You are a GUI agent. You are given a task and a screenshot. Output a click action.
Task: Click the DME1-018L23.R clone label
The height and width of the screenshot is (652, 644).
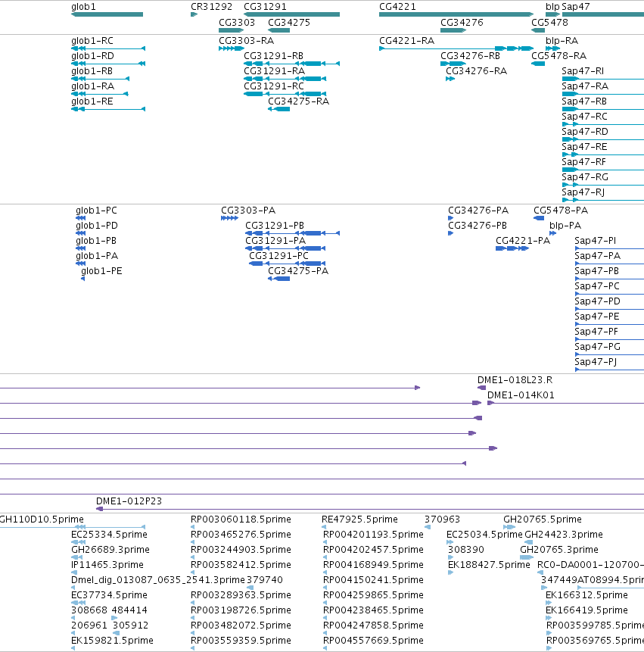tap(515, 380)
